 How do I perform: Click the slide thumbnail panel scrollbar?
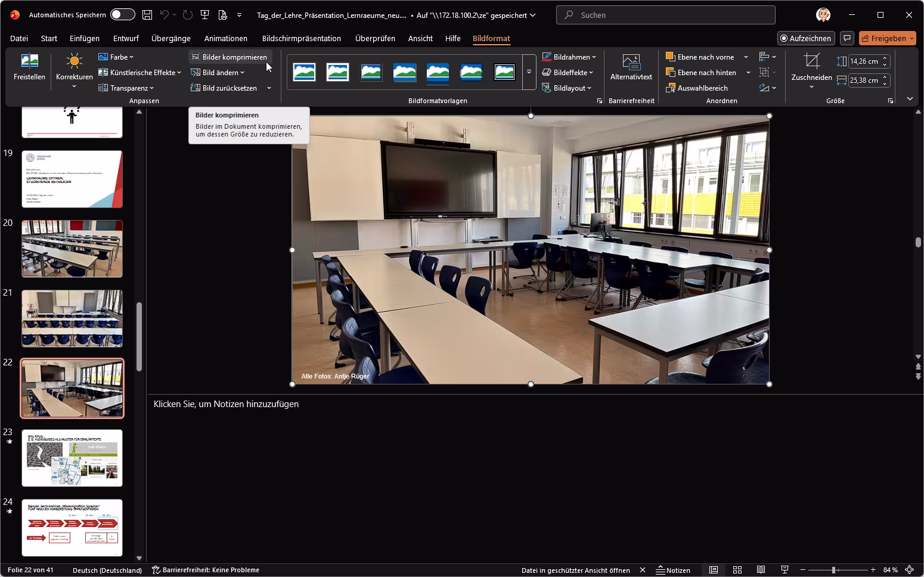pyautogui.click(x=139, y=337)
